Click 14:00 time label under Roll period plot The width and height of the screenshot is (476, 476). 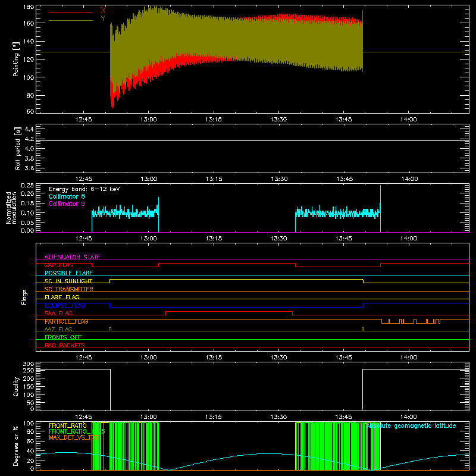(x=409, y=179)
